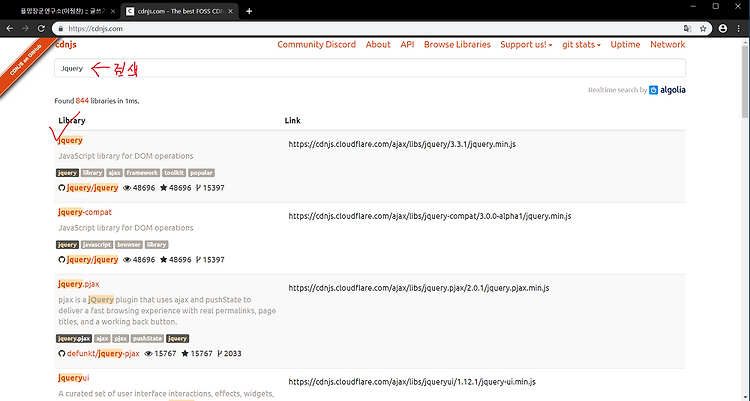Open the Chrome three-dot menu
The image size is (750, 401).
(x=739, y=29)
